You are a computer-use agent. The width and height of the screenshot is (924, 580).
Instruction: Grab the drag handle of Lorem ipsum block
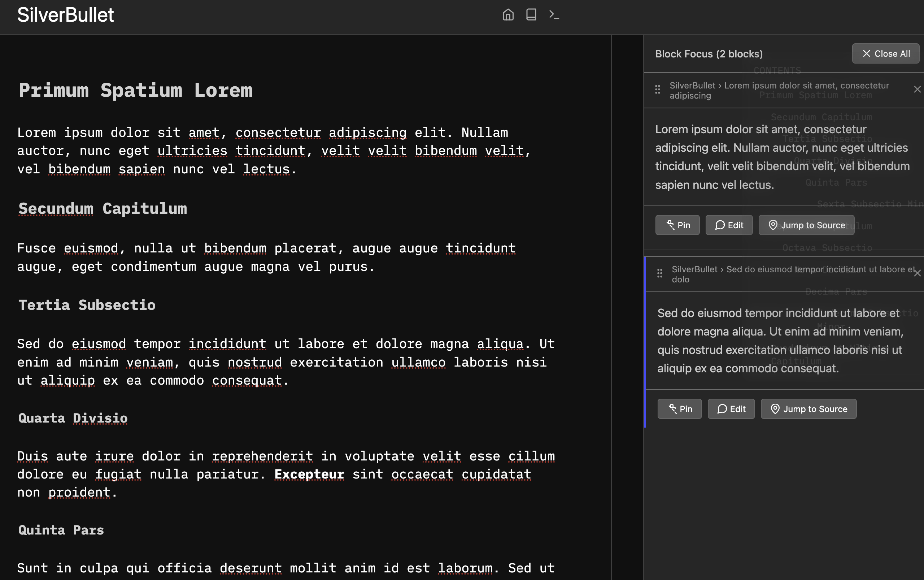pyautogui.click(x=658, y=89)
